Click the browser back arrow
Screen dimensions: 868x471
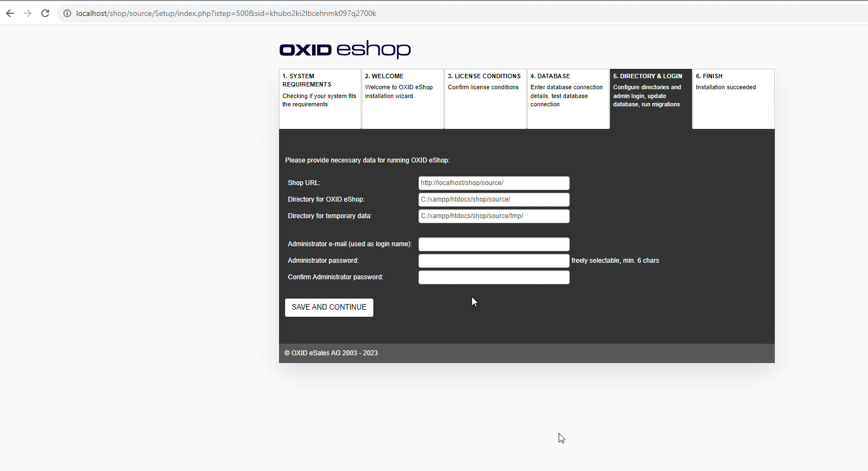[10, 13]
